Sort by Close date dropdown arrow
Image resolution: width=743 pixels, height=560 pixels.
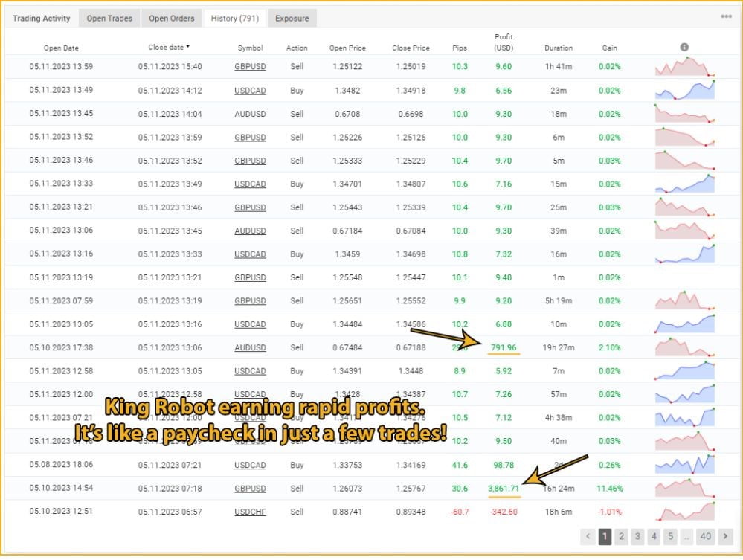[x=187, y=46]
